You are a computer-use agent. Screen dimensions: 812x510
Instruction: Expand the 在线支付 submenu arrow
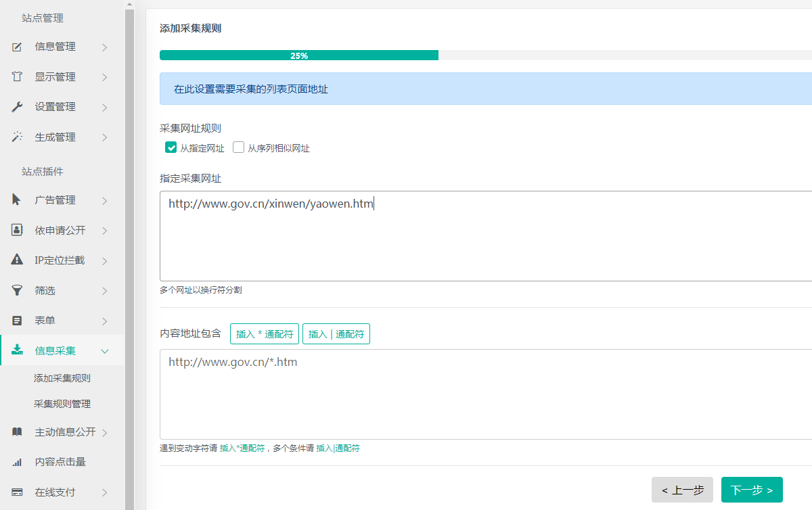(105, 492)
